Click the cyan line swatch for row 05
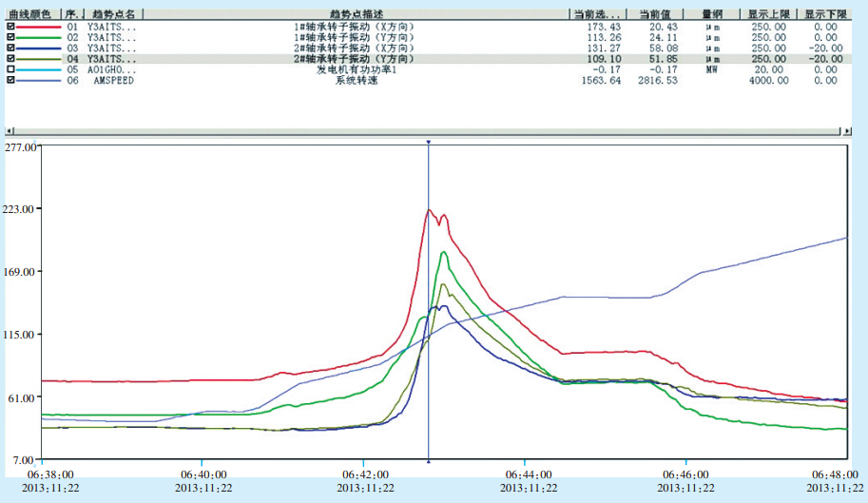This screenshot has width=868, height=503. (38, 69)
